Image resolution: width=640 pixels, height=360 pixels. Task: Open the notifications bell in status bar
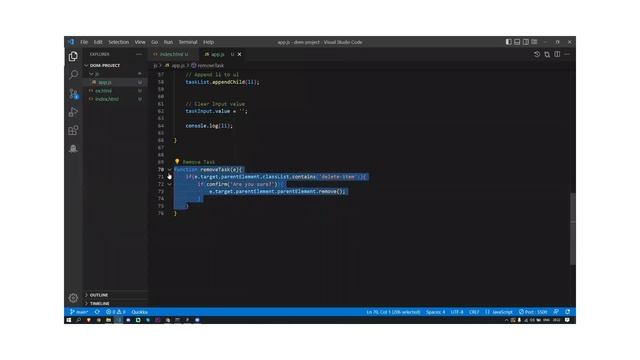point(568,312)
